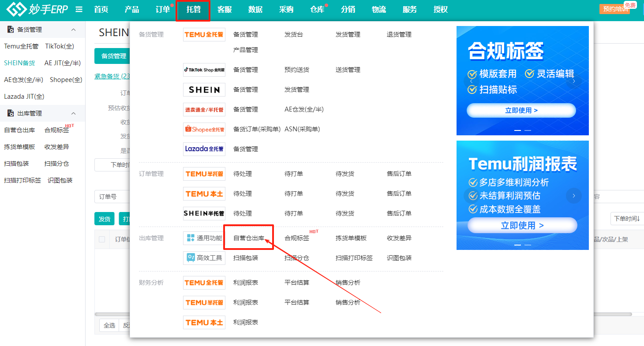Open 高效工具 icon in 出库管理

204,258
